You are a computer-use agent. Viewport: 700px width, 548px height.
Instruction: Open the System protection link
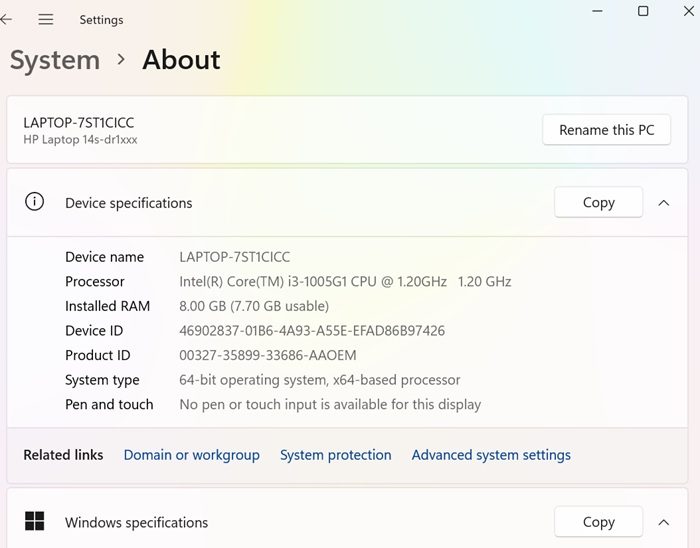tap(335, 455)
